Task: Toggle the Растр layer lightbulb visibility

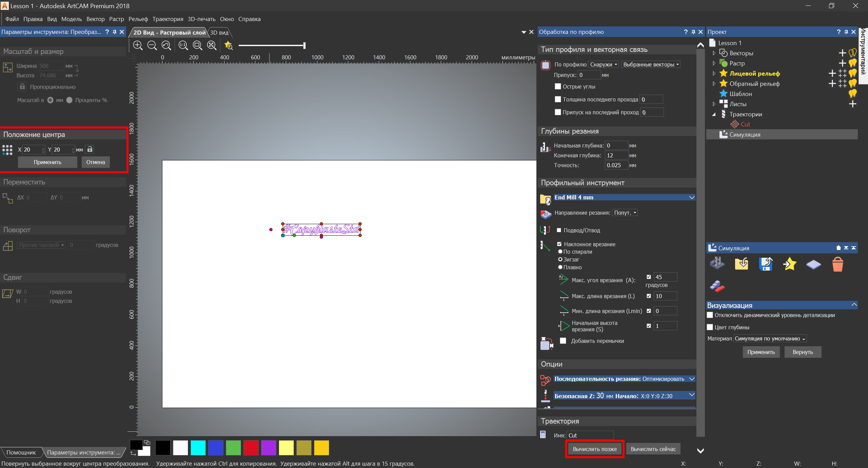Action: (x=852, y=63)
